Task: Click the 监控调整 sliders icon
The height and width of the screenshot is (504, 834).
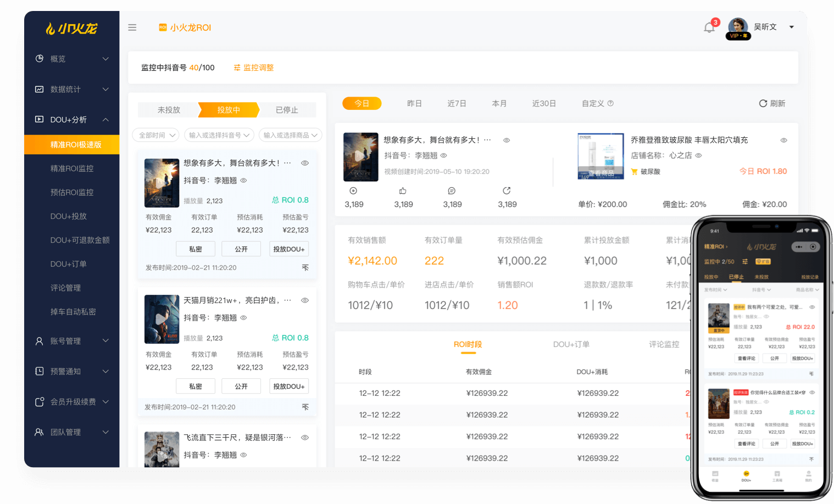Action: click(237, 68)
